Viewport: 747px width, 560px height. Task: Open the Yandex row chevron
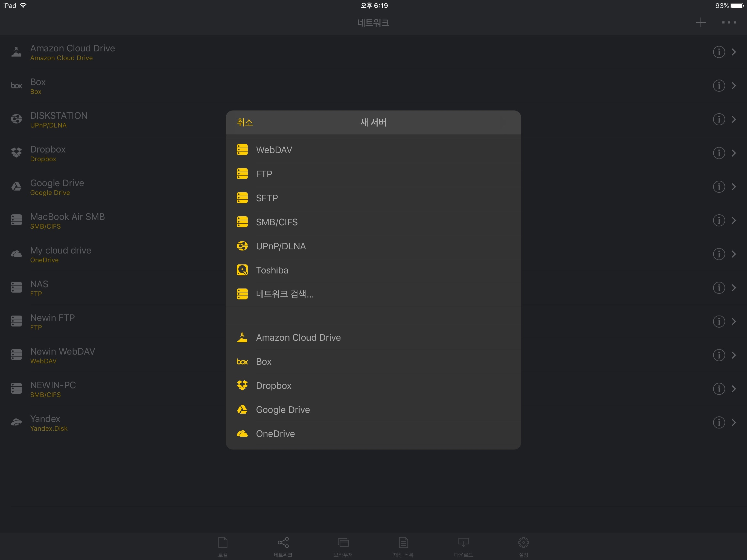[x=734, y=422]
